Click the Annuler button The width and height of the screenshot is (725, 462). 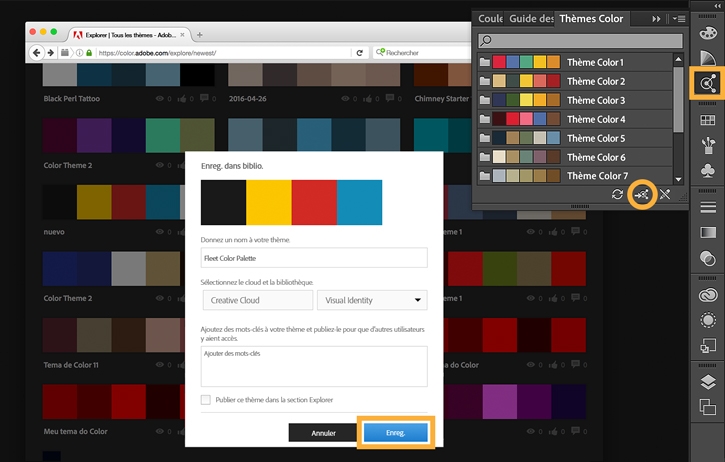coord(324,433)
